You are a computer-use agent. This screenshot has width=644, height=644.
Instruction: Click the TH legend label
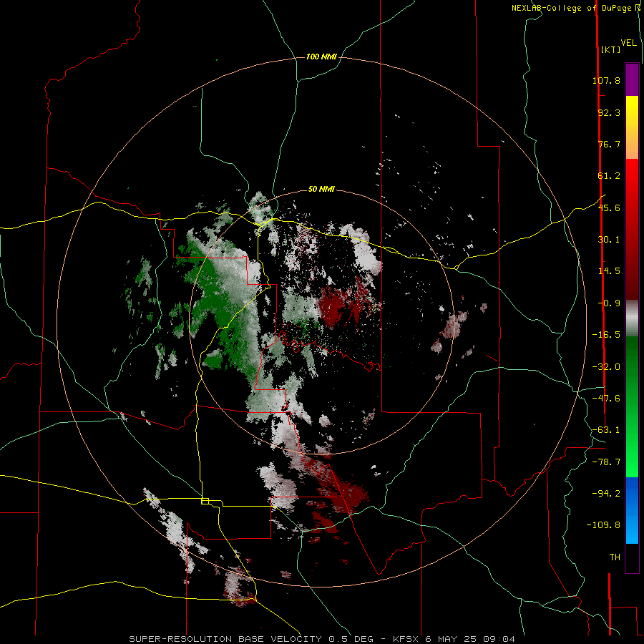coord(615,557)
